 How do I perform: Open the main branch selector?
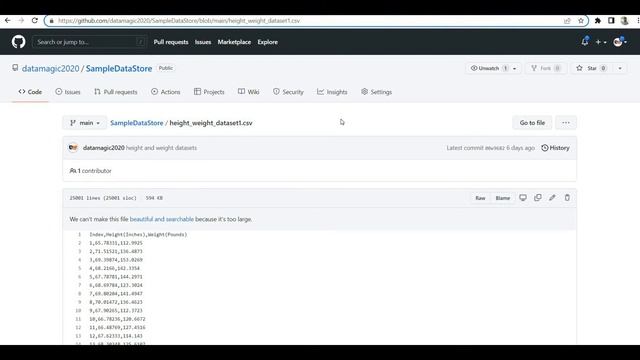[x=84, y=123]
